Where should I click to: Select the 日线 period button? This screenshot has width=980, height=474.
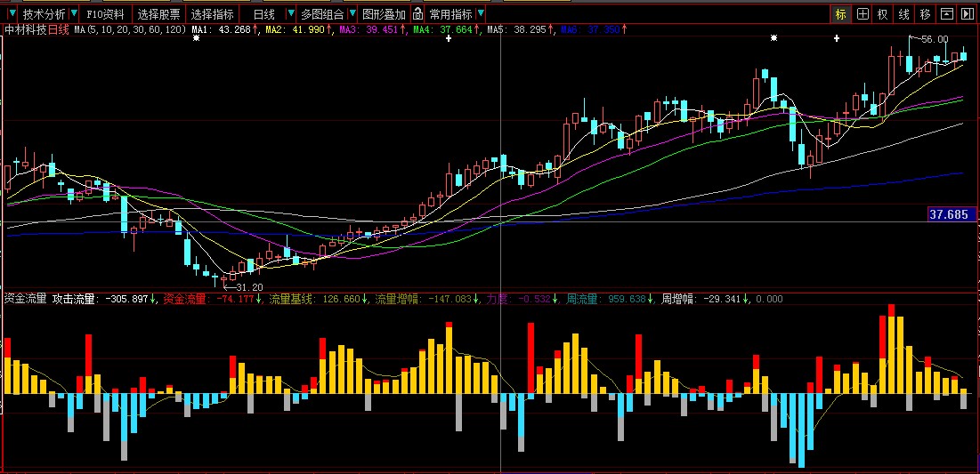point(264,14)
